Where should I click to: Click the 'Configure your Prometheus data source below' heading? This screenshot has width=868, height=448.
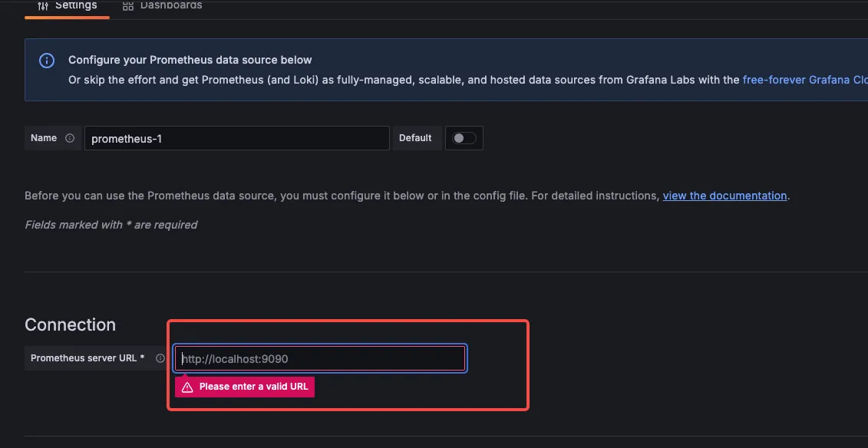(190, 60)
